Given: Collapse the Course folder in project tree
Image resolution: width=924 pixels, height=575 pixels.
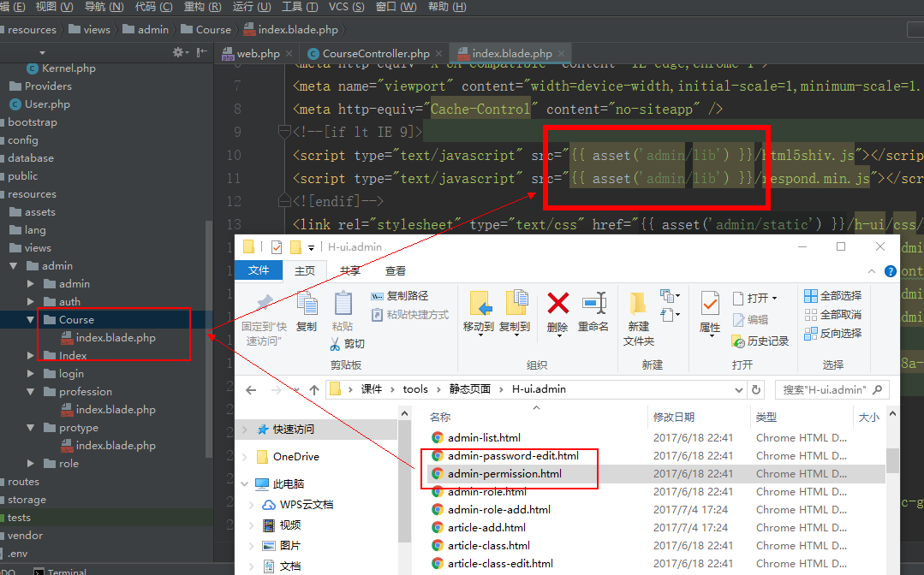Looking at the screenshot, I should pos(32,320).
